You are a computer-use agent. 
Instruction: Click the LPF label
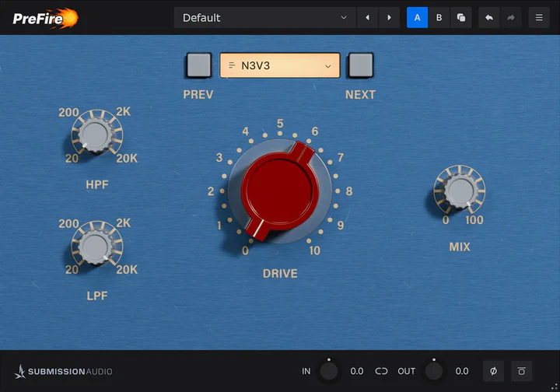(x=96, y=296)
